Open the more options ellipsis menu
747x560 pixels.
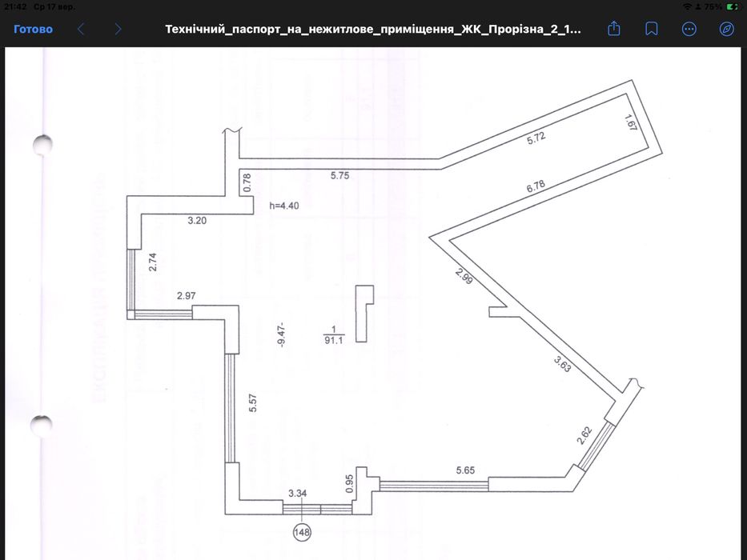tap(689, 29)
